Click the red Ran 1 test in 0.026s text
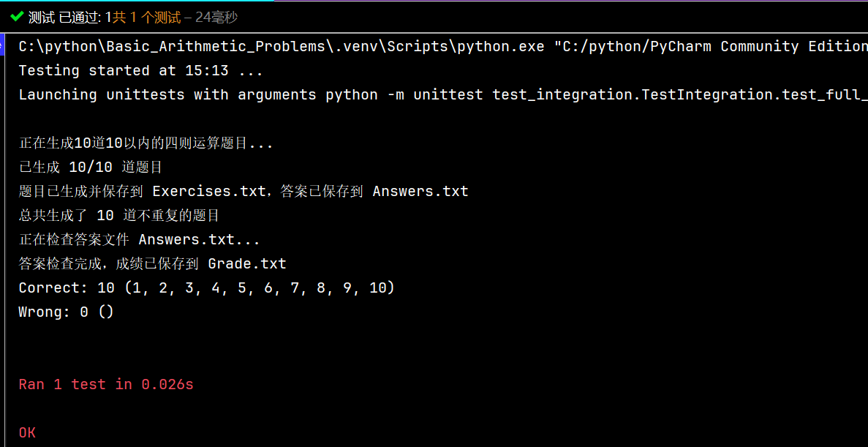This screenshot has width=868, height=447. pos(106,385)
